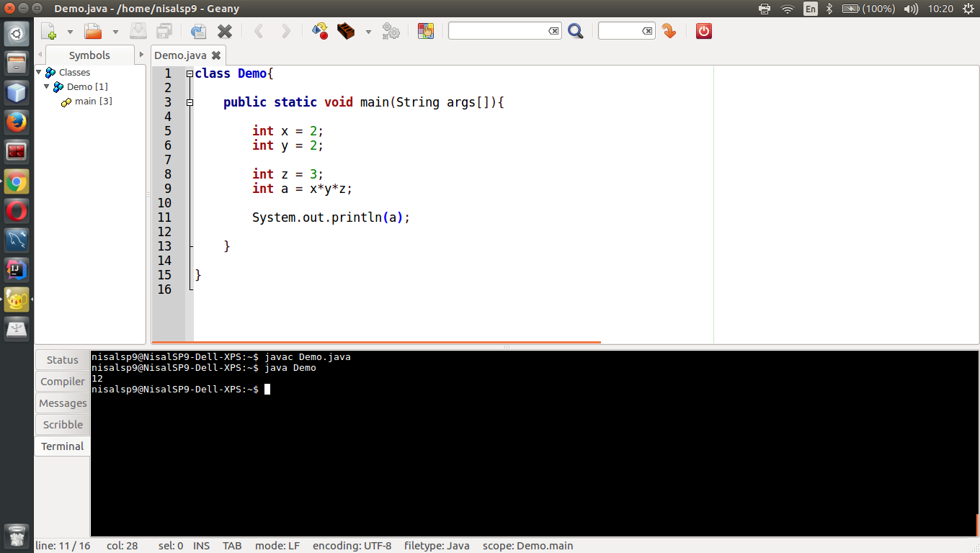
Task: Switch to the previous sidebar tab with the left arrow
Action: (40, 55)
